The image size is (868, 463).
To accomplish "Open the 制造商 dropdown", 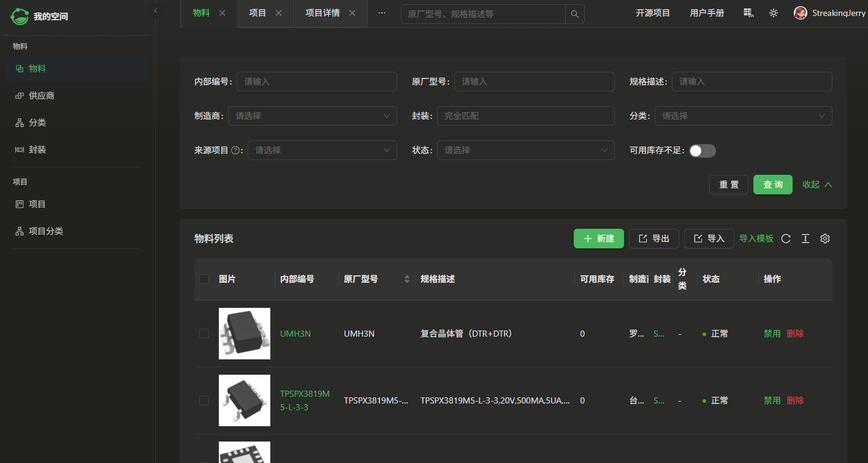I will pyautogui.click(x=313, y=116).
